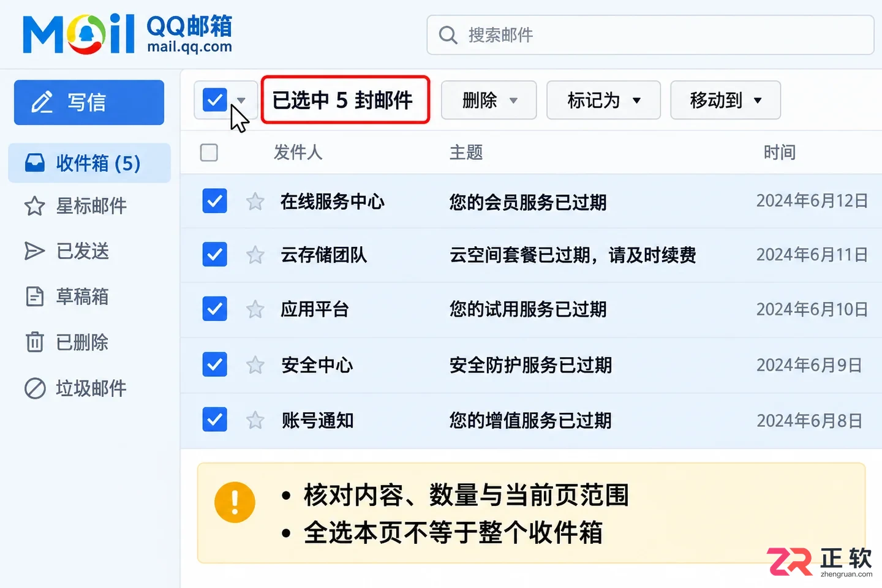
Task: Open the 删除 dropdown
Action: pyautogui.click(x=489, y=100)
